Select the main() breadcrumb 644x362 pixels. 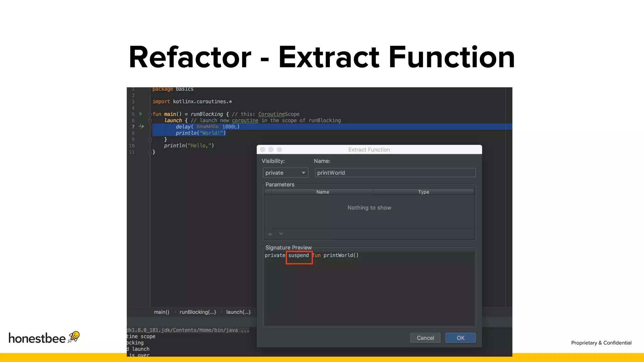(x=162, y=312)
